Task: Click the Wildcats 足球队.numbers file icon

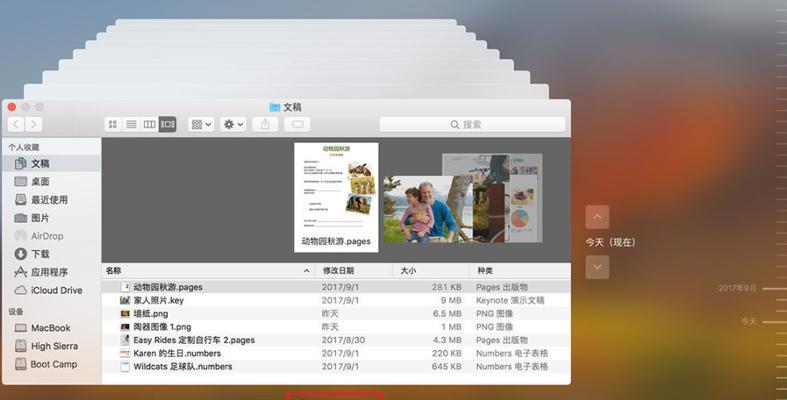Action: tap(125, 366)
